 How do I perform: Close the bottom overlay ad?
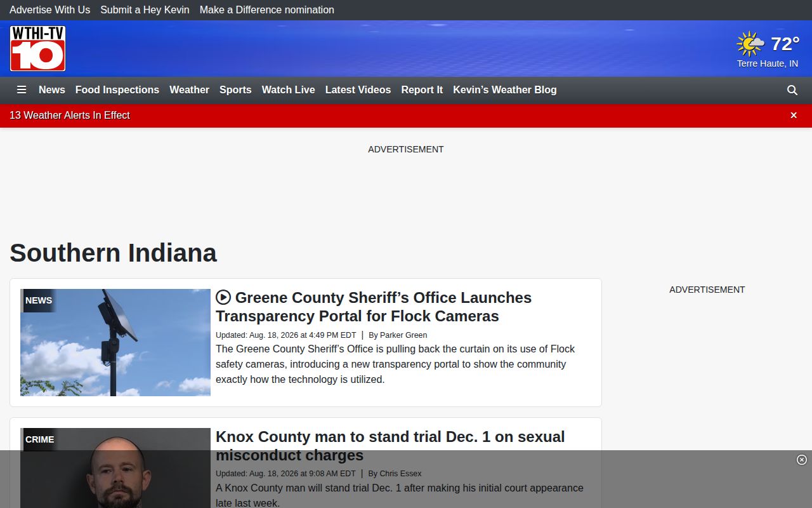[x=802, y=460]
